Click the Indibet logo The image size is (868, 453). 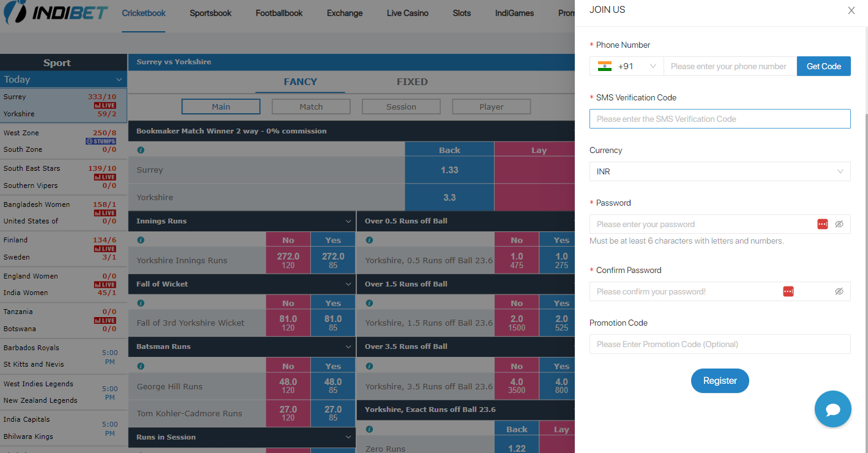tap(56, 12)
